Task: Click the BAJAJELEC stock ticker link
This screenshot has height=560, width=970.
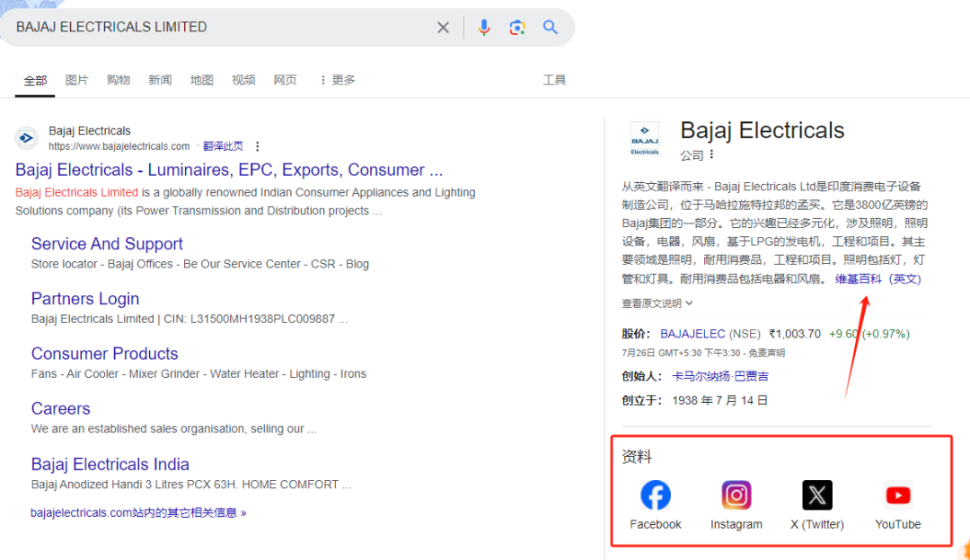Action: pyautogui.click(x=692, y=334)
